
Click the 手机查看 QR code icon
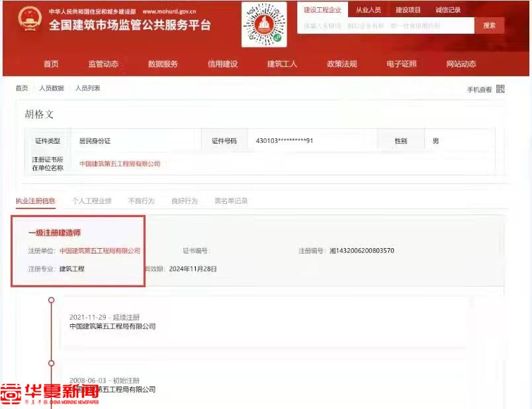point(500,89)
